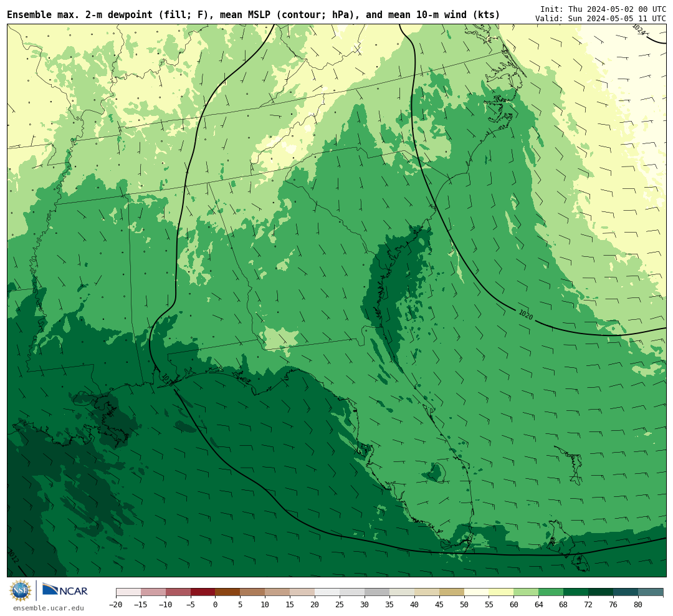Click the 'Init: Thu 2024-05-02 00 UTC' text
Image resolution: width=673 pixels, height=616 pixels.
(603, 9)
